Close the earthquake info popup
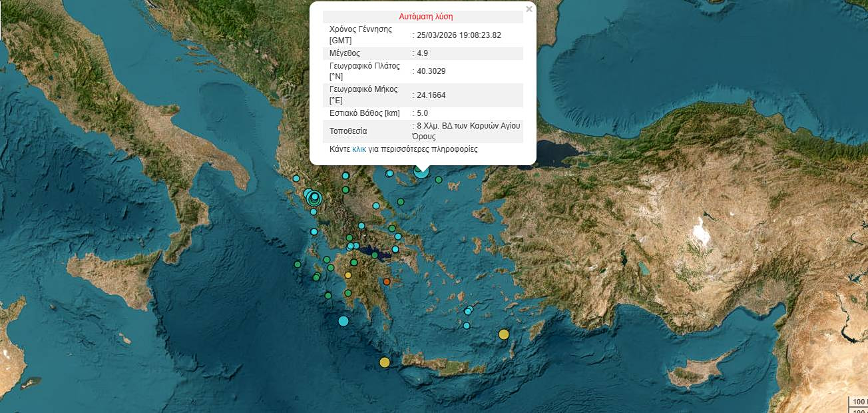This screenshot has width=868, height=413. pos(529,9)
